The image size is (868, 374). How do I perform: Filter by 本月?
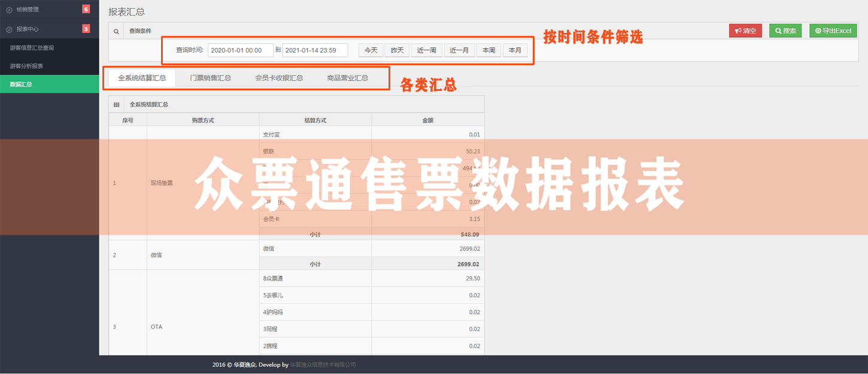pos(515,50)
